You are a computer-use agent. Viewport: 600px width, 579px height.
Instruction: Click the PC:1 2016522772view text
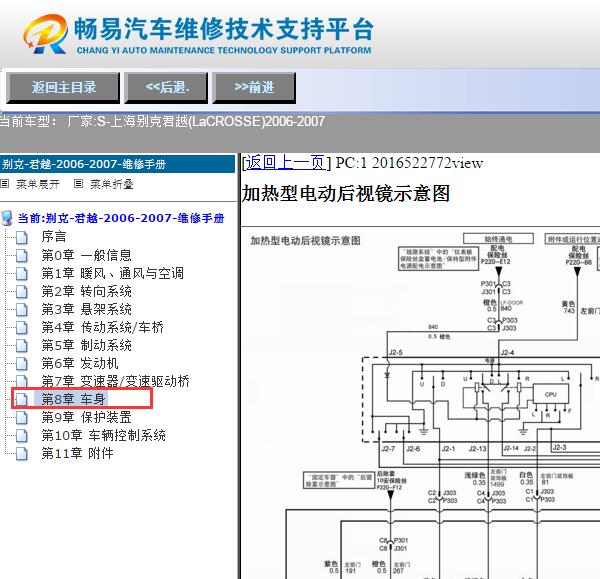pyautogui.click(x=409, y=163)
